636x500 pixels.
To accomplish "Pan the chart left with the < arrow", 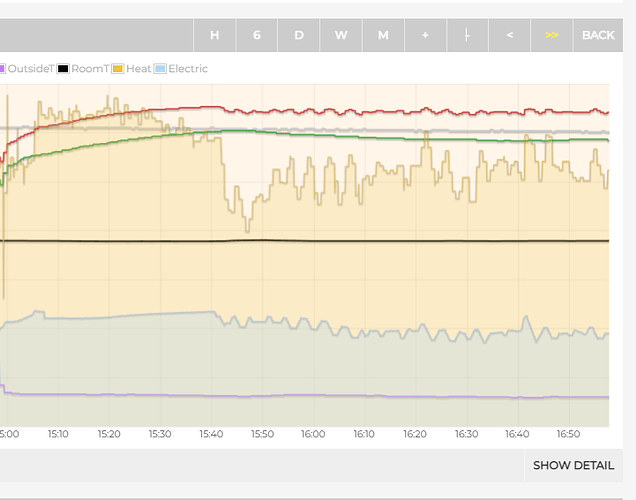I will [509, 35].
